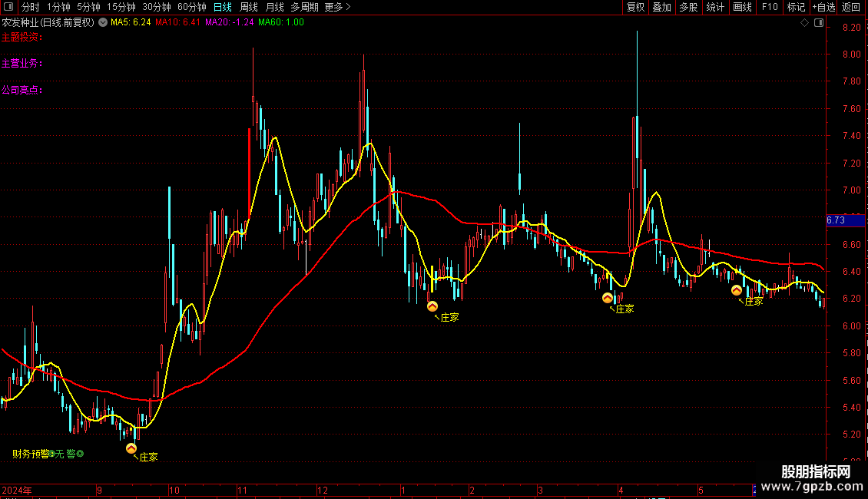Click the 庄家 signal icon in September 2024
This screenshot has height=499, width=868.
click(131, 448)
